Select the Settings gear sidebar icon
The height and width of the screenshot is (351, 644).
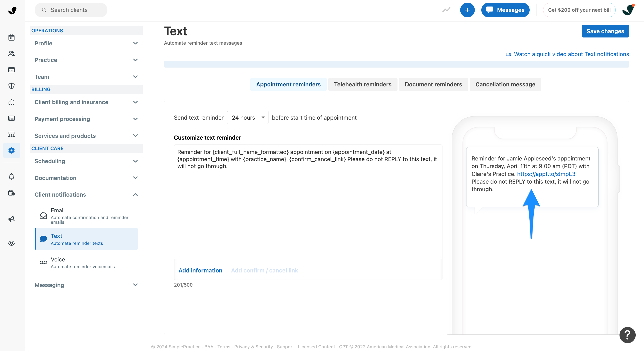[x=11, y=150]
